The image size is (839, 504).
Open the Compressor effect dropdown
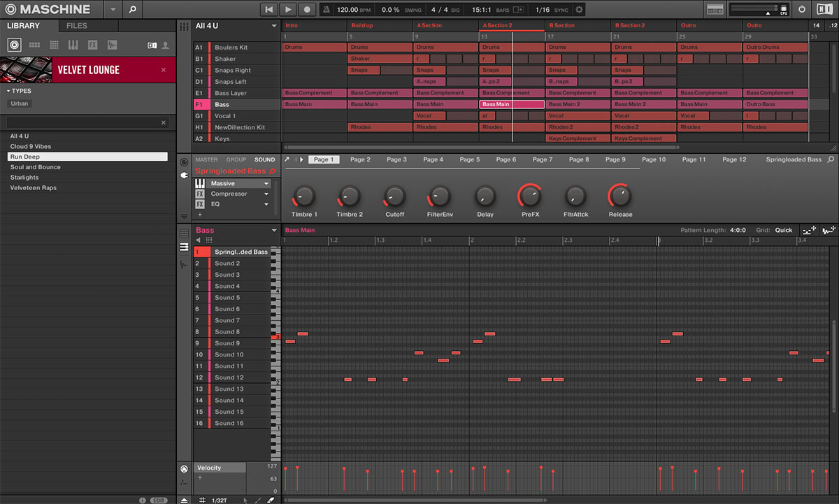point(266,194)
